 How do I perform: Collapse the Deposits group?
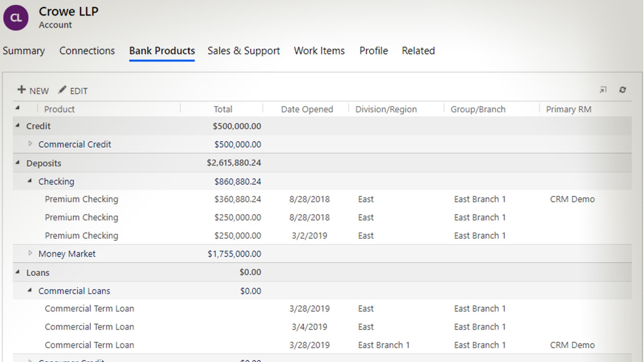point(17,163)
